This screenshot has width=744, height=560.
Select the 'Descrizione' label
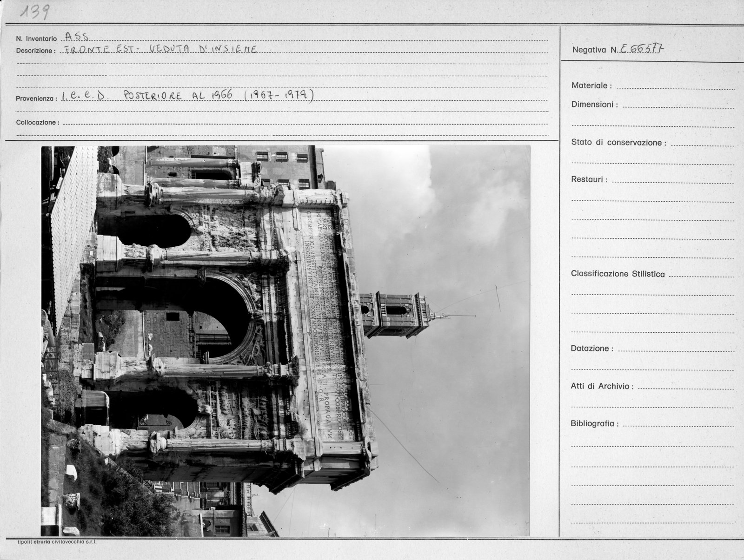pos(36,51)
